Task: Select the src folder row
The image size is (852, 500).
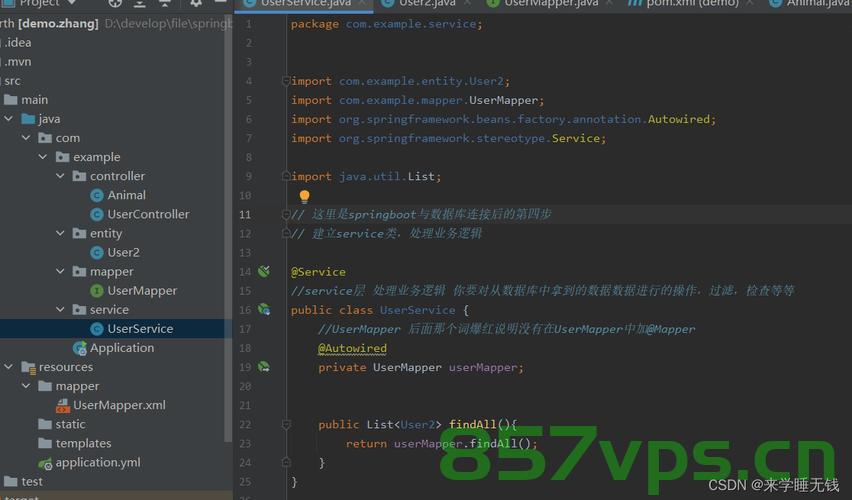Action: [x=115, y=80]
